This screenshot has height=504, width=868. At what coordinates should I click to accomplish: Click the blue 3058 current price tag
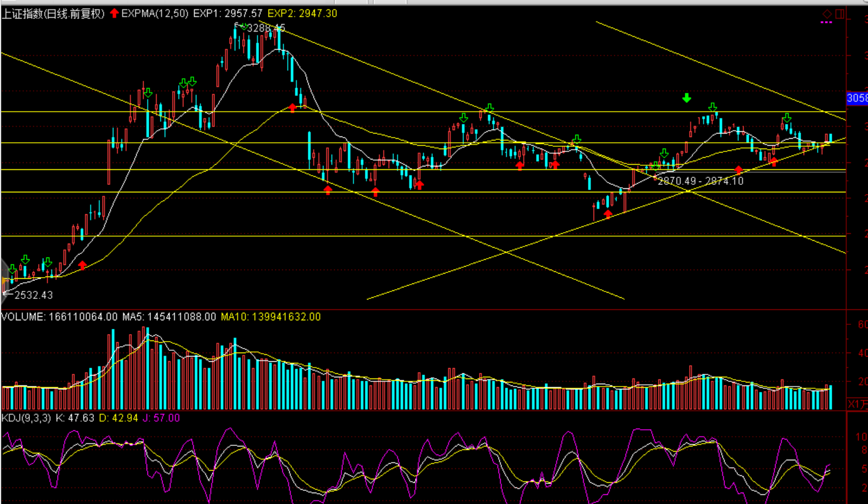[856, 98]
